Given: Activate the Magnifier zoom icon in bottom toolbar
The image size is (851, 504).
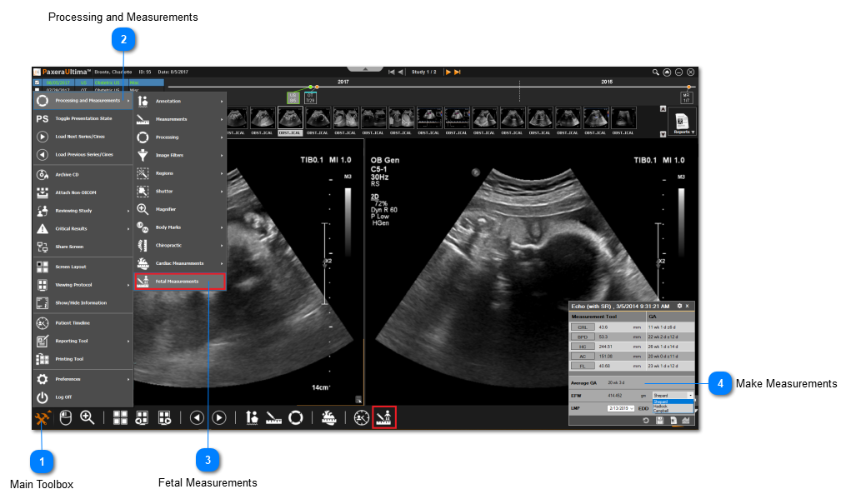Looking at the screenshot, I should pos(88,417).
